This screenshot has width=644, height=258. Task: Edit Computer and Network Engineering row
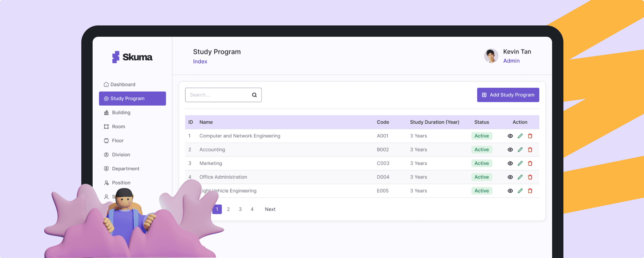click(520, 136)
